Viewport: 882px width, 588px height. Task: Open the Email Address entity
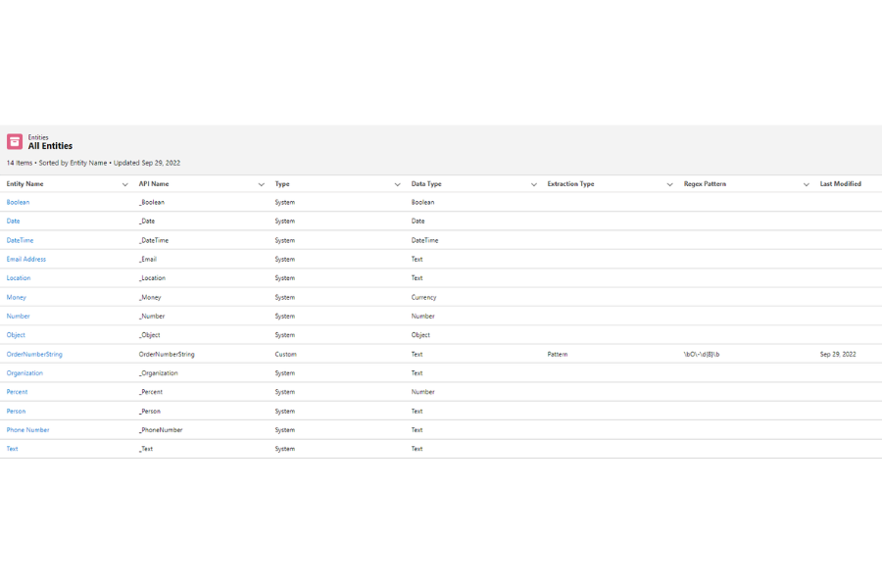[x=26, y=260]
